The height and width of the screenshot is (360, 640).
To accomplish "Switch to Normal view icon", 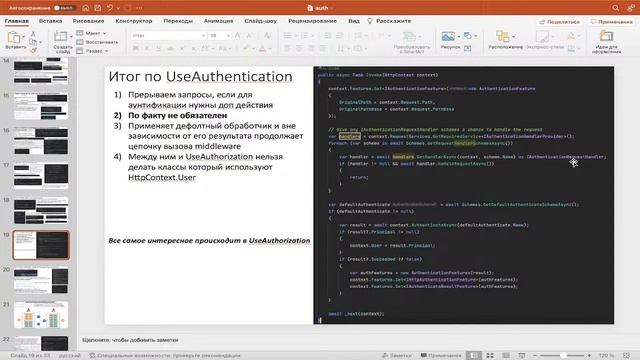I will pyautogui.click(x=473, y=356).
